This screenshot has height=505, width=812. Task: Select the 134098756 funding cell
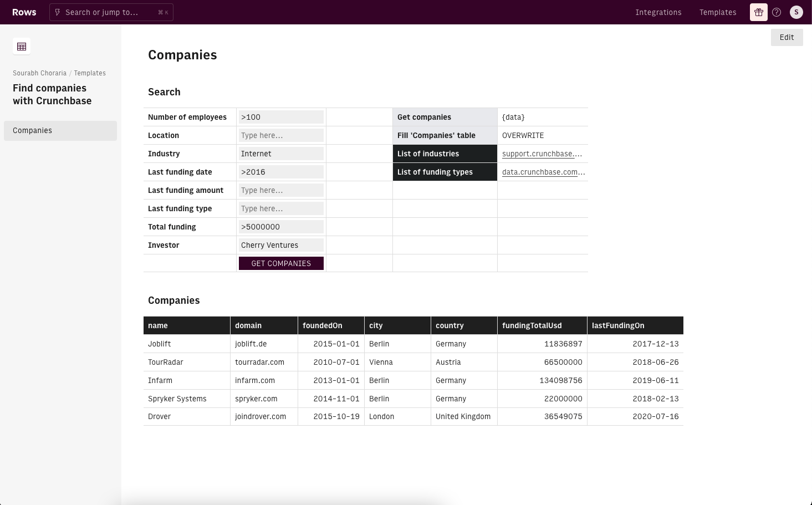click(x=542, y=380)
